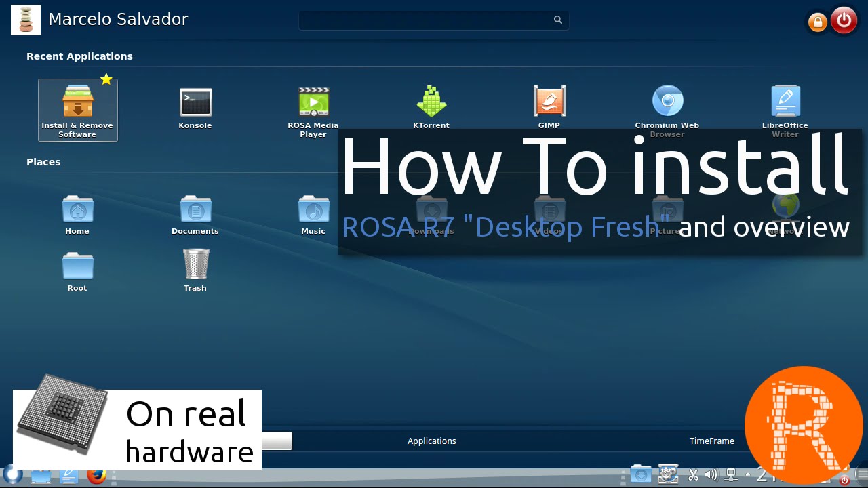Click the favorite star on Install & Remove Software
Image resolution: width=868 pixels, height=488 pixels.
coord(106,79)
